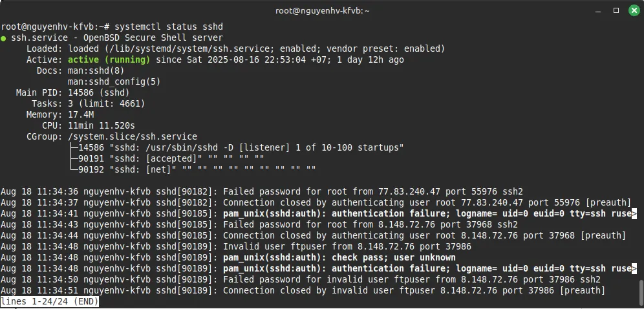Click the typed 'systemctl status sshd' command
The width and height of the screenshot is (644, 309).
pyautogui.click(x=168, y=27)
